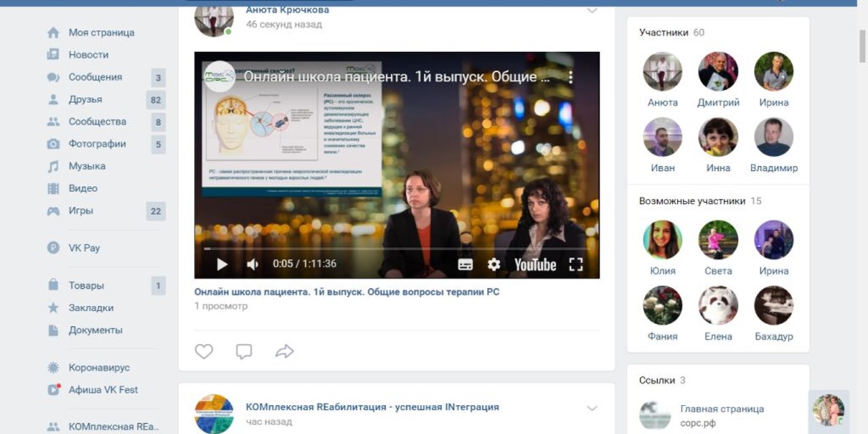Play the video
Image resolution: width=868 pixels, height=434 pixels.
pyautogui.click(x=222, y=264)
